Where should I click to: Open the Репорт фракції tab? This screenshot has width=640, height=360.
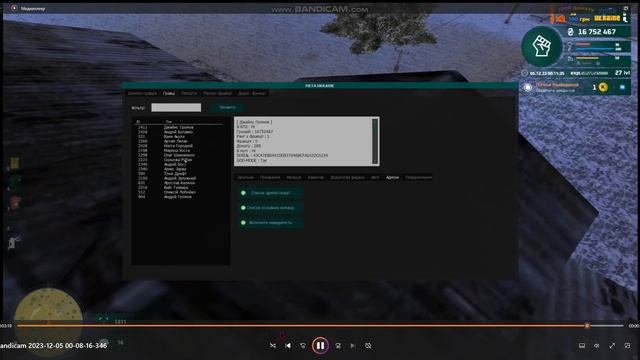click(218, 93)
